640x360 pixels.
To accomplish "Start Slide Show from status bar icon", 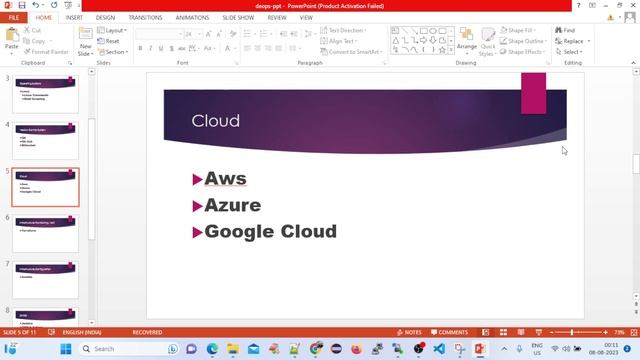I will pos(539,332).
